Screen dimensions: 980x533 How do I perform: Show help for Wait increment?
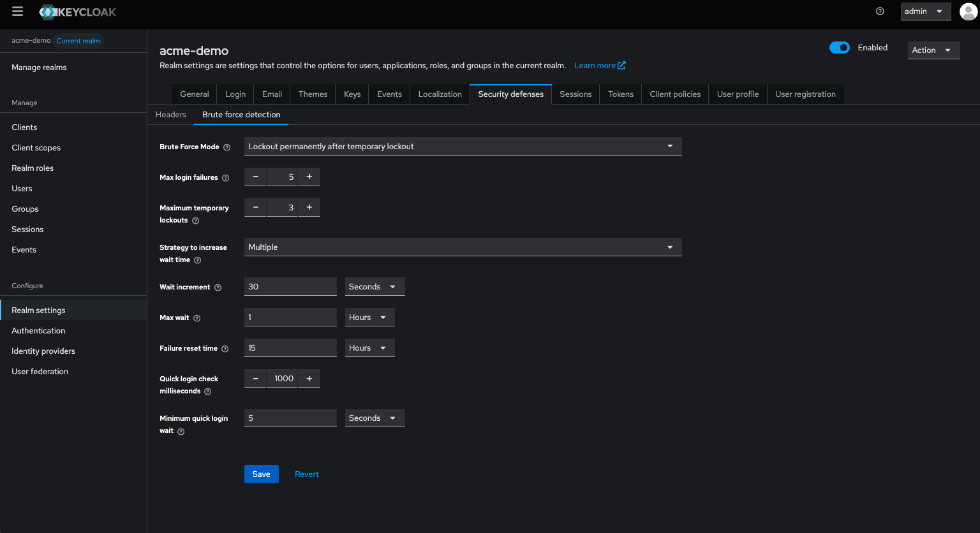tap(218, 288)
